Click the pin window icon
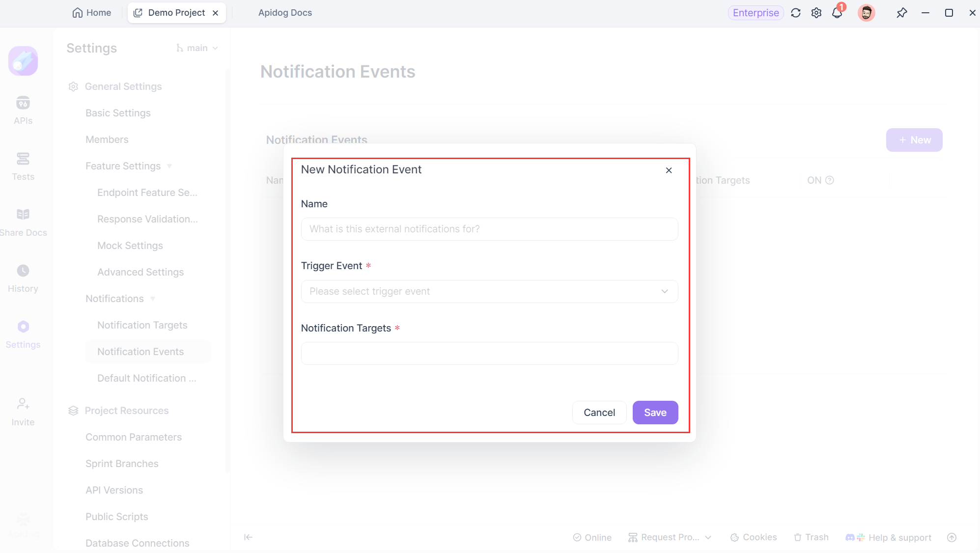Screen dimensions: 980x553 (x=901, y=13)
